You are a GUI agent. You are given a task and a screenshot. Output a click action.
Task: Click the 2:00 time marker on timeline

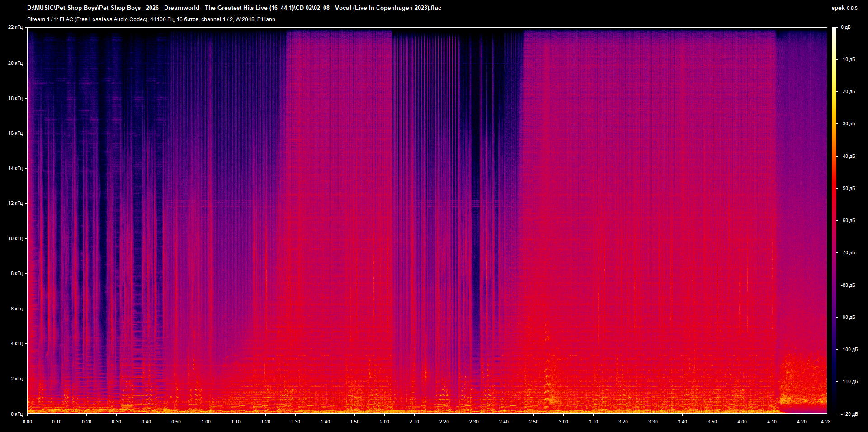(385, 421)
